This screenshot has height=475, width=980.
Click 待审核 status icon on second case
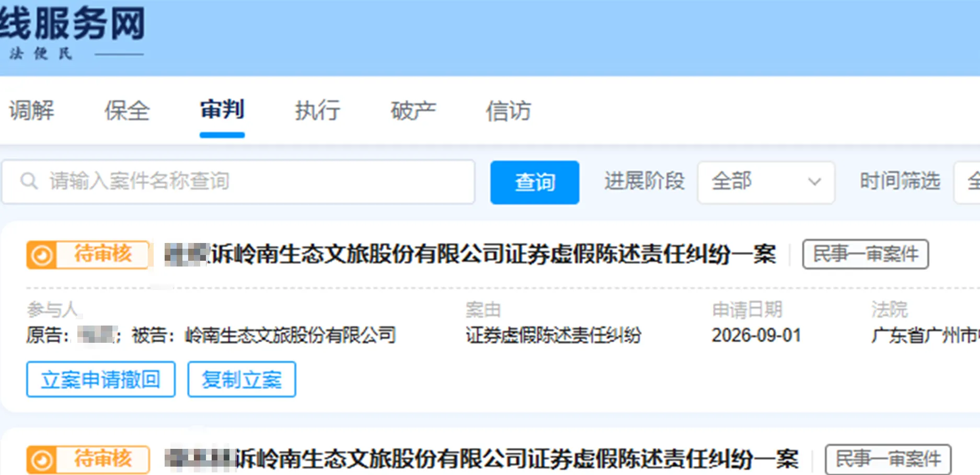(42, 460)
